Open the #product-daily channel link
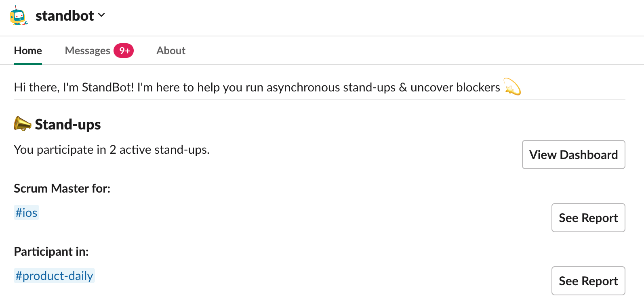The width and height of the screenshot is (644, 301). [x=54, y=276]
